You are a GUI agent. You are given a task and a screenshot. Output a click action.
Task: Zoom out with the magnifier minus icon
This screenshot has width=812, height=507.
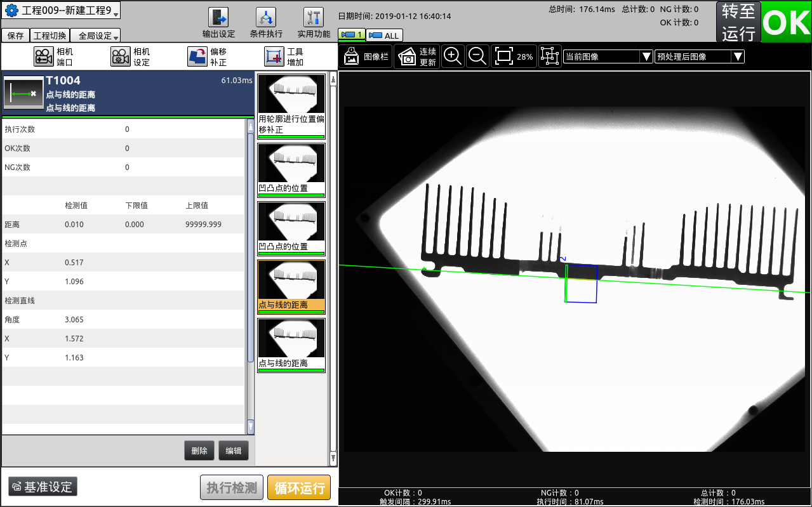coord(477,56)
